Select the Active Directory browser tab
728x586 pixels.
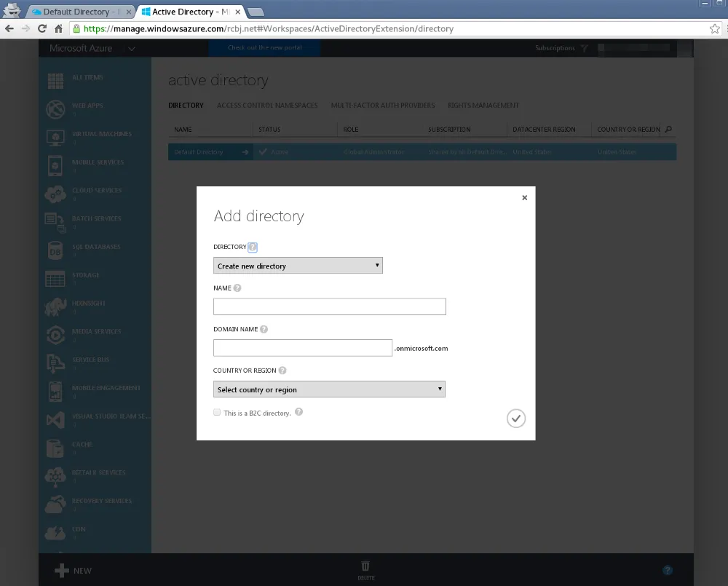pyautogui.click(x=191, y=12)
